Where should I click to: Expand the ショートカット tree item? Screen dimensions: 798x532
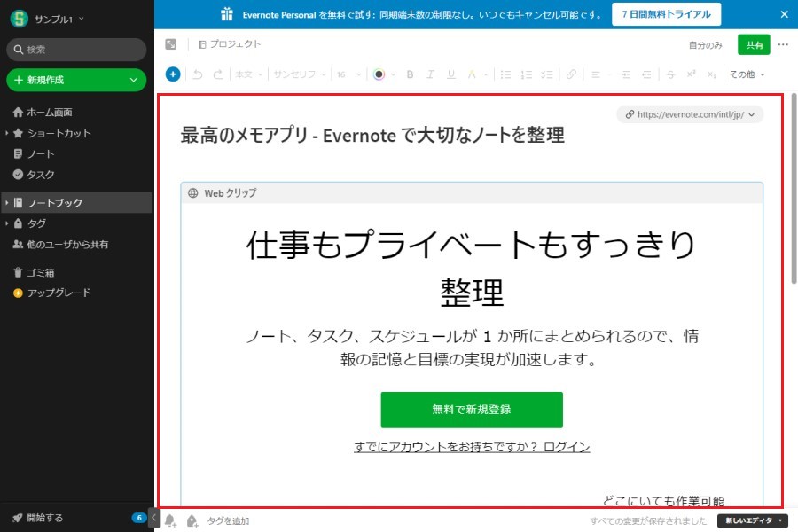[6, 133]
